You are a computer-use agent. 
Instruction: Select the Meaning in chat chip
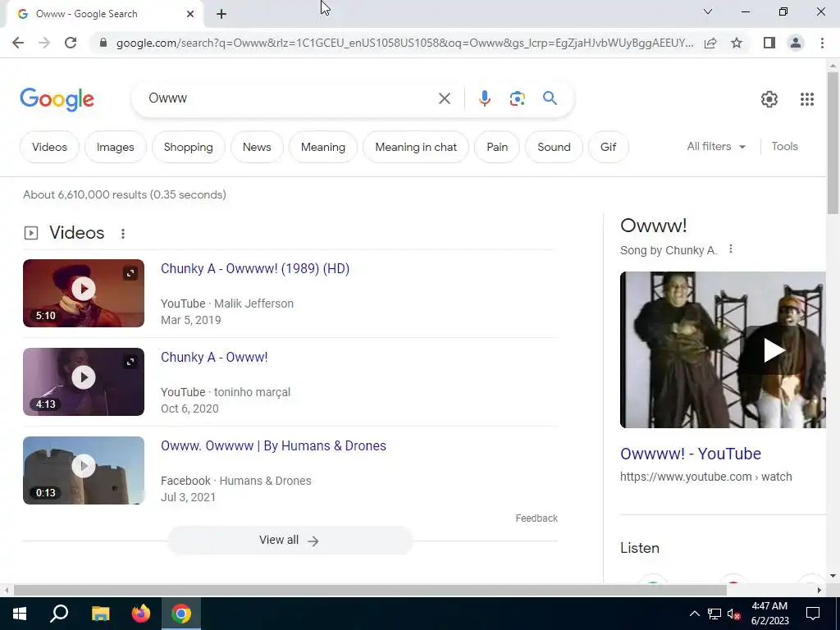tap(416, 147)
